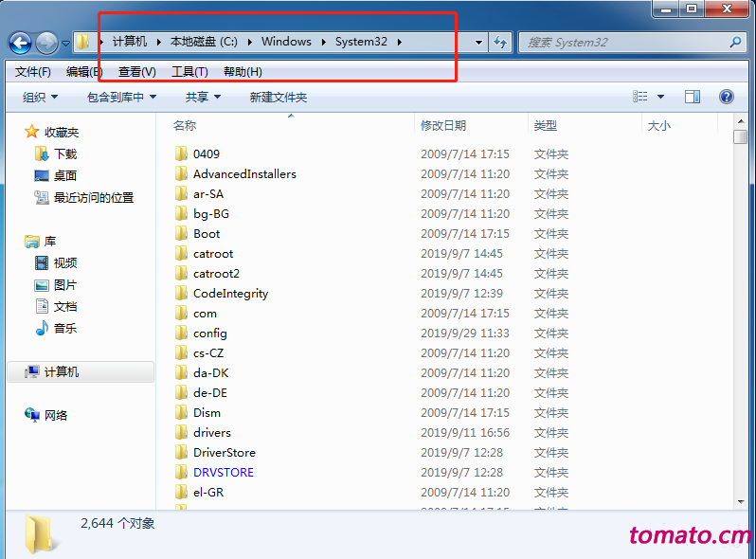Click the 网络 network icon
756x559 pixels.
click(32, 415)
